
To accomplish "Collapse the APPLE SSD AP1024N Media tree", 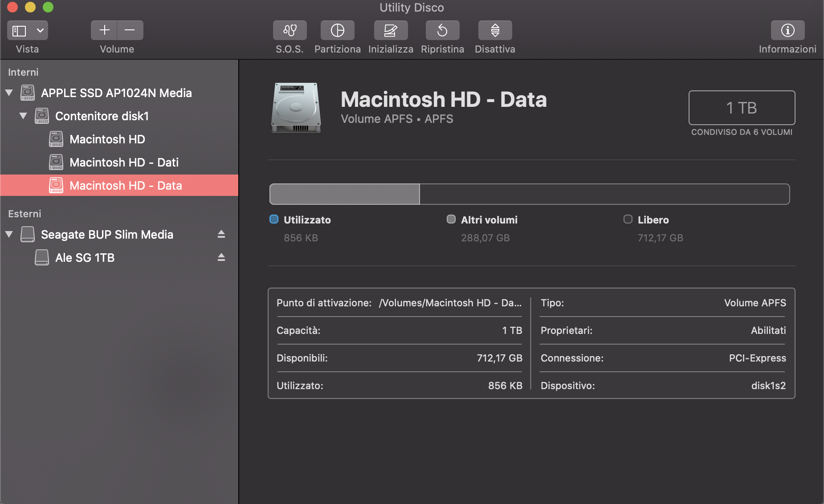I will pos(9,93).
